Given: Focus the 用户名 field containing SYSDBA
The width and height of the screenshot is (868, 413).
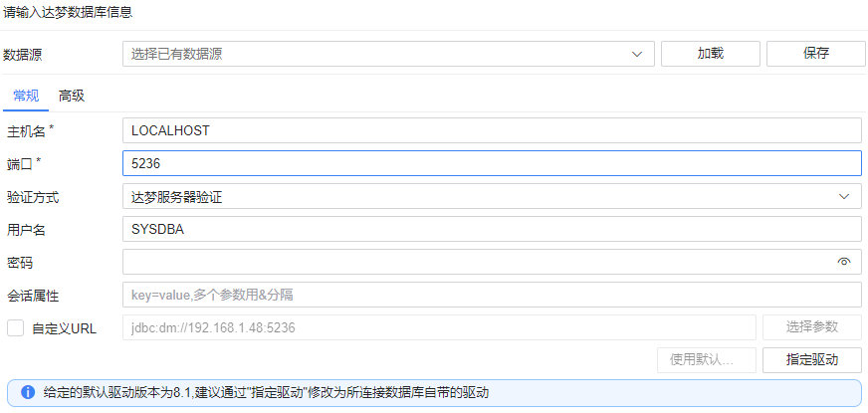Looking at the screenshot, I should coord(492,229).
